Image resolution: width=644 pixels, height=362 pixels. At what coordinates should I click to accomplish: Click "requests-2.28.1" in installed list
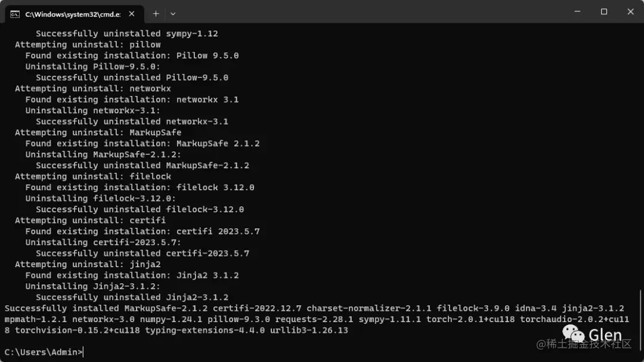click(314, 319)
